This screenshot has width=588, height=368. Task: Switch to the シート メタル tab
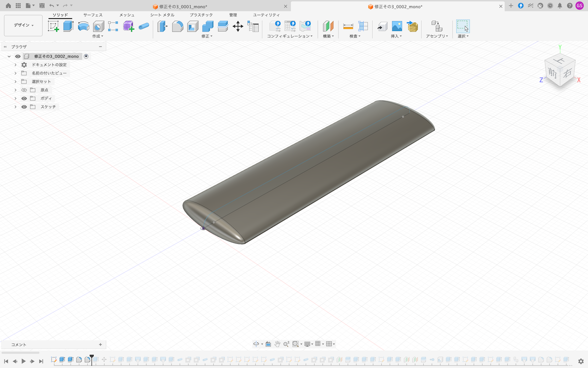pos(162,15)
